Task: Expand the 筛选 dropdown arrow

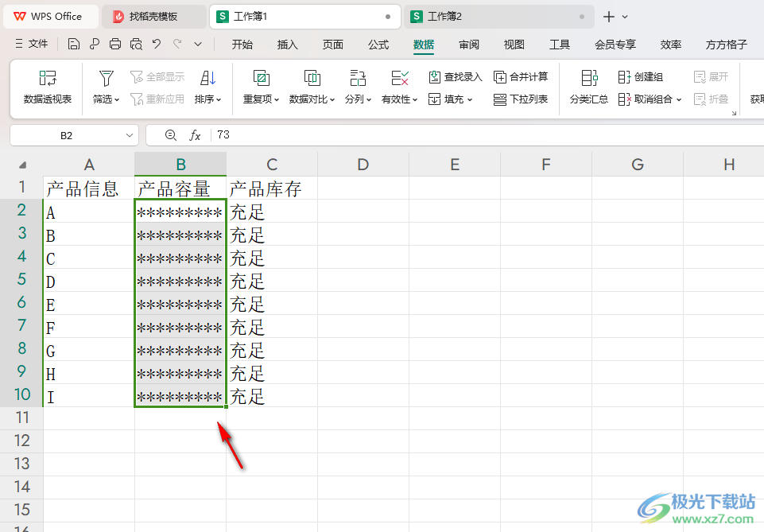Action: coord(117,100)
